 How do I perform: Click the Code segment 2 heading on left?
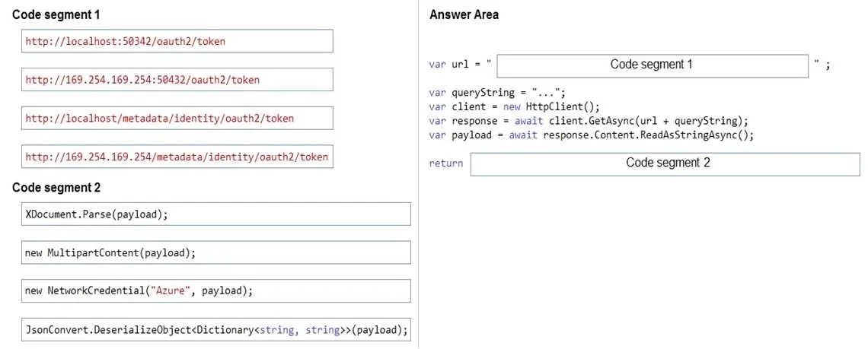coord(56,188)
